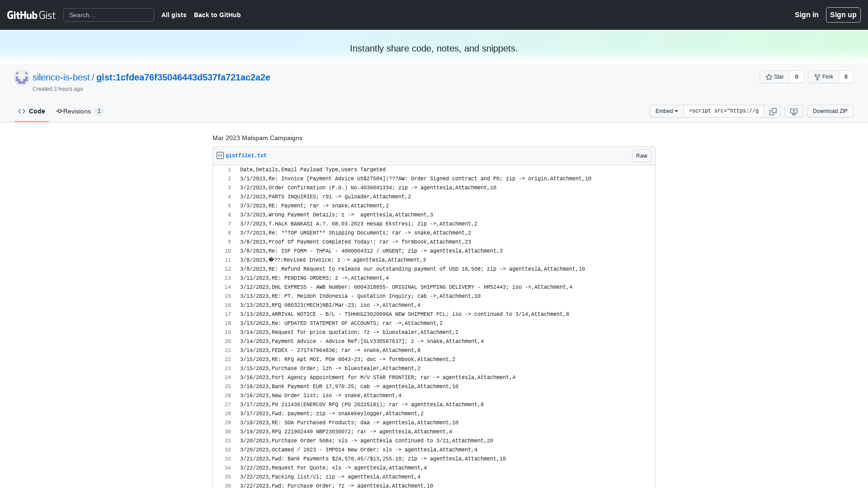
Task: Click the copy embed script icon
Action: click(773, 112)
